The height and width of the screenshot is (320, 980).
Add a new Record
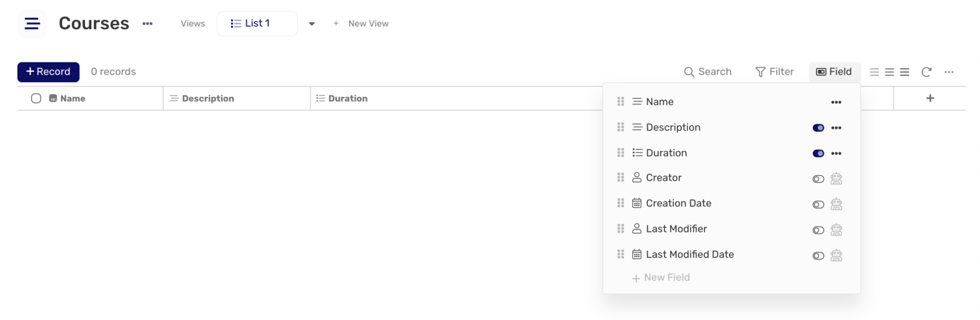[48, 72]
